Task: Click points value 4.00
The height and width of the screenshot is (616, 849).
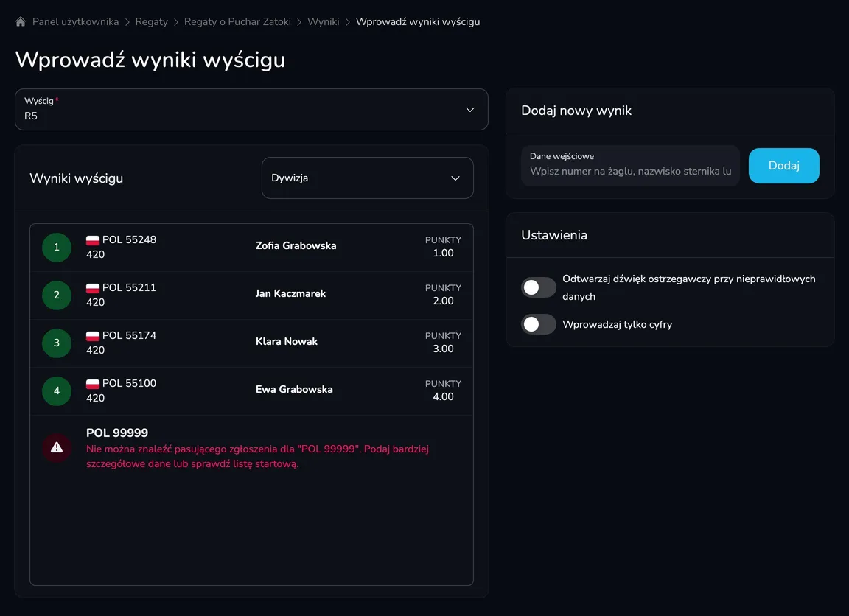Action: [443, 396]
